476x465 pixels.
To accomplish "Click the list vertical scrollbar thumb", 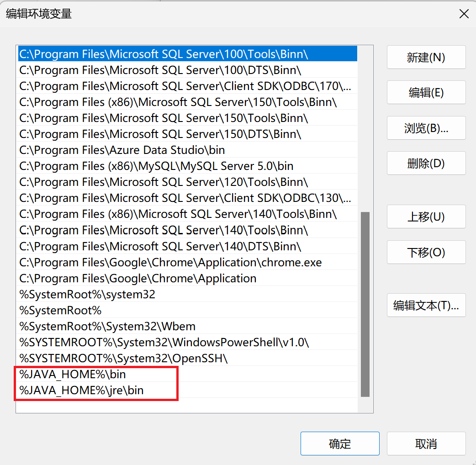I will pyautogui.click(x=365, y=304).
